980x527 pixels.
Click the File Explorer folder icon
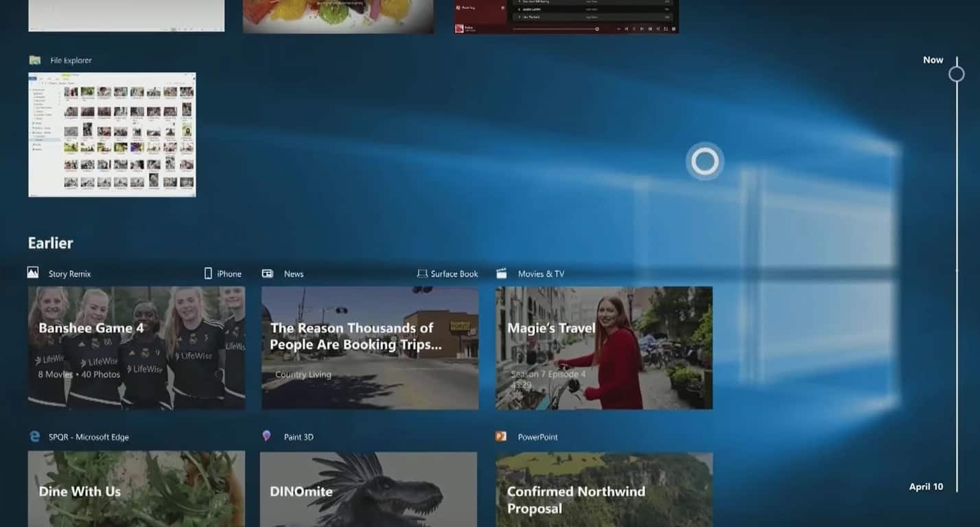(x=35, y=60)
